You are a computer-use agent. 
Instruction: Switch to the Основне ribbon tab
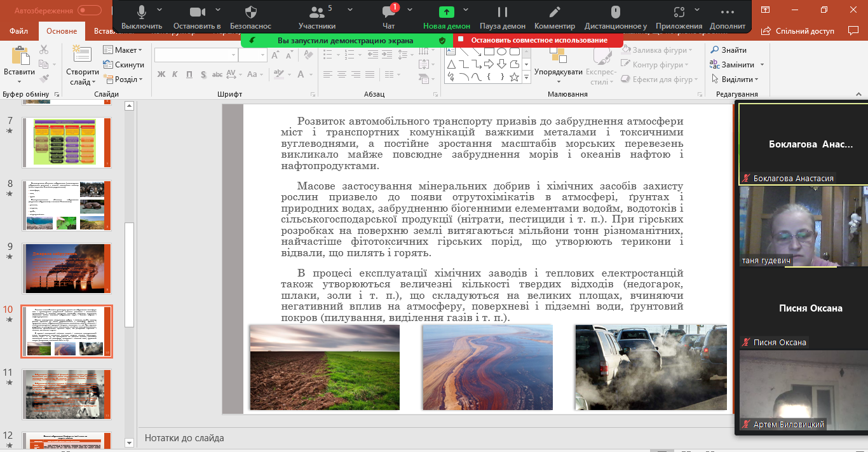pos(62,31)
